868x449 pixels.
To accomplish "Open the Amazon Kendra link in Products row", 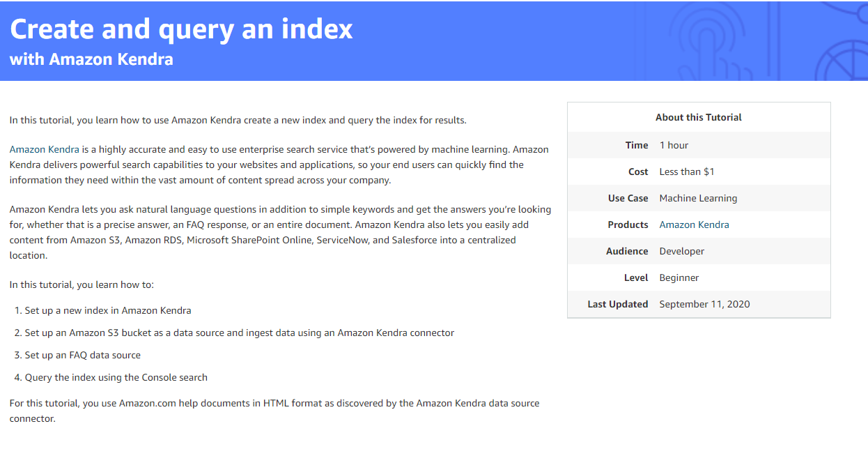I will 694,224.
